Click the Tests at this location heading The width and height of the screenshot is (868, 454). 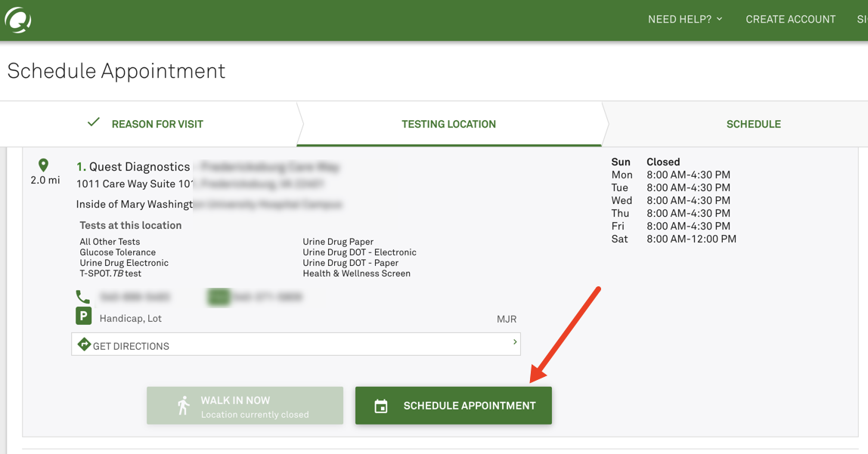pyautogui.click(x=130, y=225)
